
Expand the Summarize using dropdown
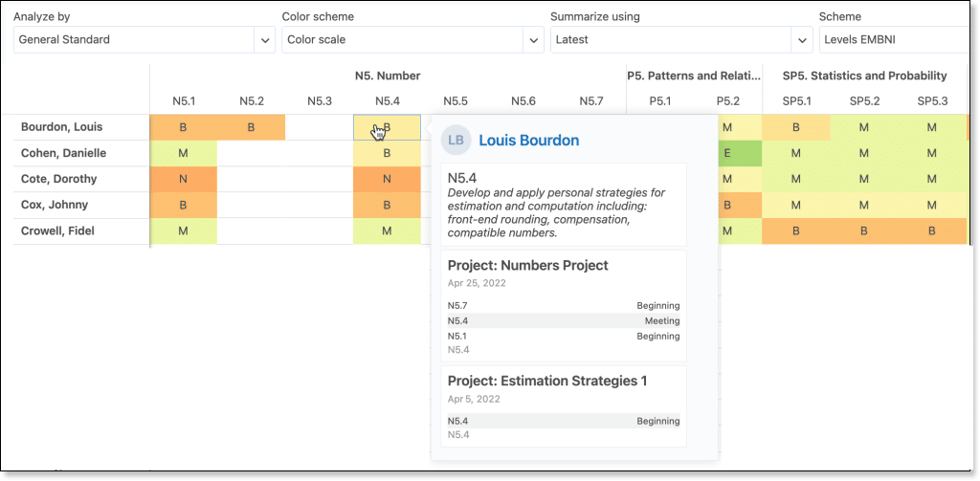pyautogui.click(x=681, y=40)
